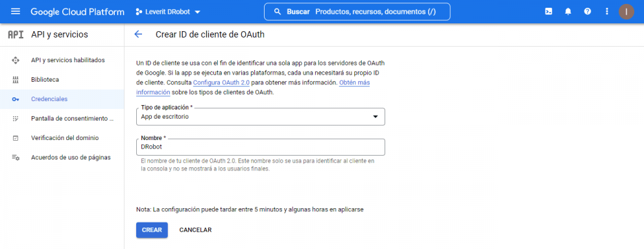Click the CANCELAR button
The width and height of the screenshot is (644, 249).
[195, 230]
